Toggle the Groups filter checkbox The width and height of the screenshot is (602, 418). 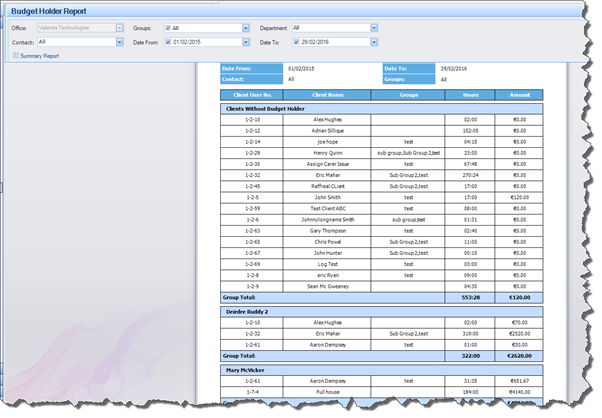168,28
